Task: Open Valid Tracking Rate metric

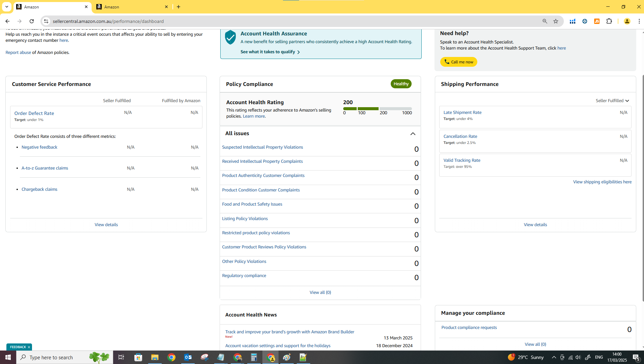Action: (462, 160)
